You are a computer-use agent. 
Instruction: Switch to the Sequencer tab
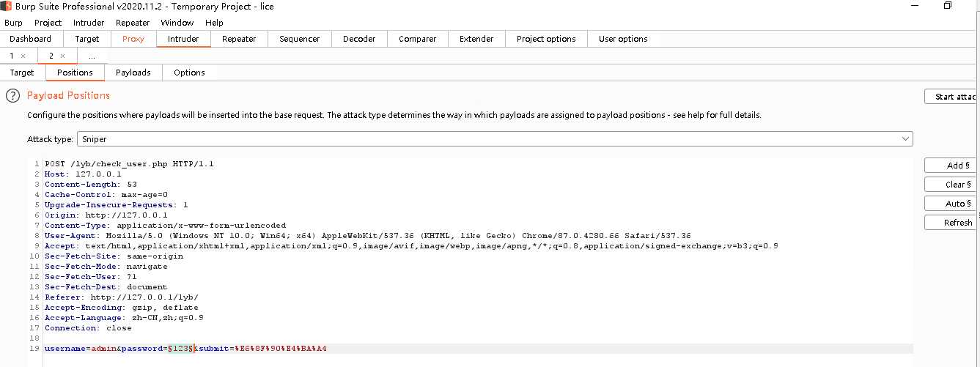pos(300,39)
